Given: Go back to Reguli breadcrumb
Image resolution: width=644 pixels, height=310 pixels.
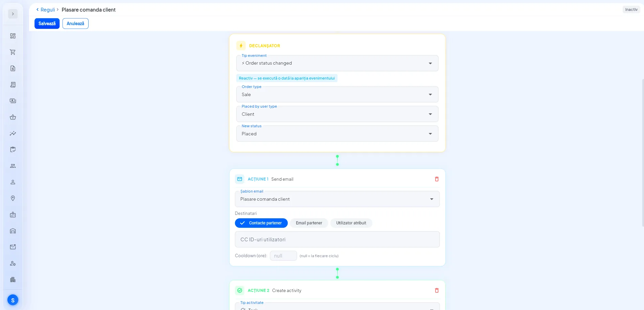Looking at the screenshot, I should 47,10.
